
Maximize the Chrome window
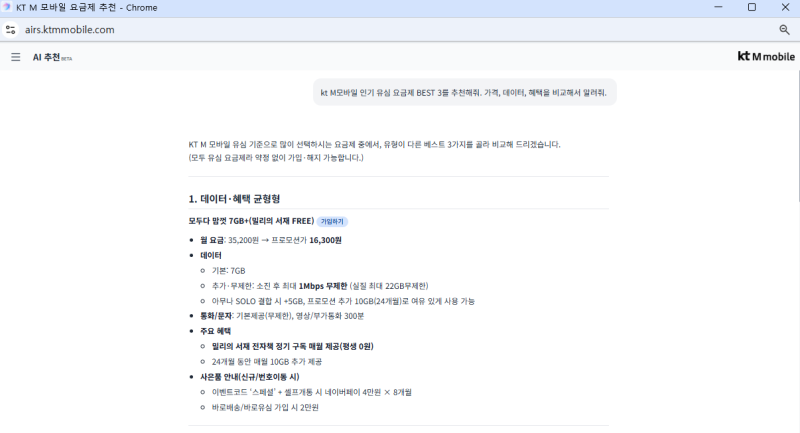click(x=752, y=7)
